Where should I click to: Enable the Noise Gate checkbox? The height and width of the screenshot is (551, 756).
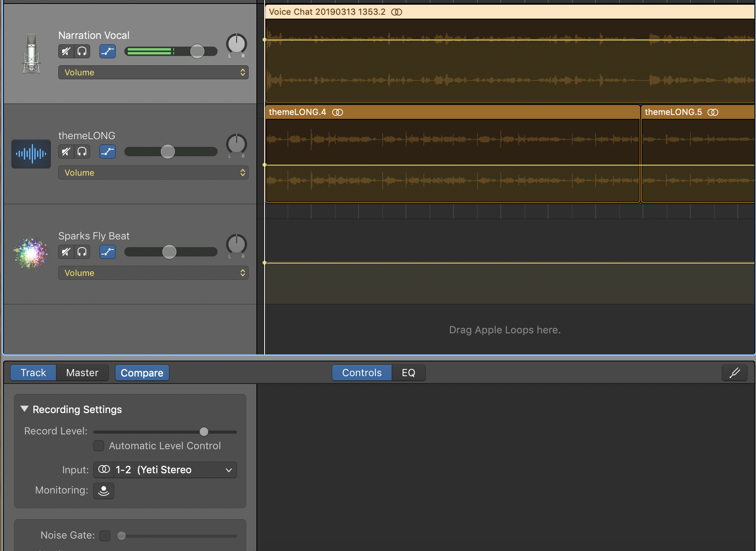(105, 535)
